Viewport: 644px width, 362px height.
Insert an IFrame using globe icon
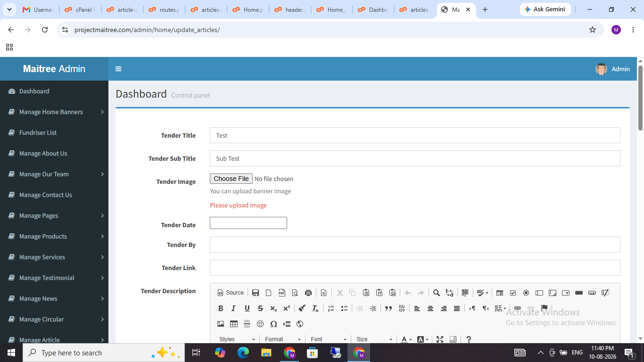300,324
